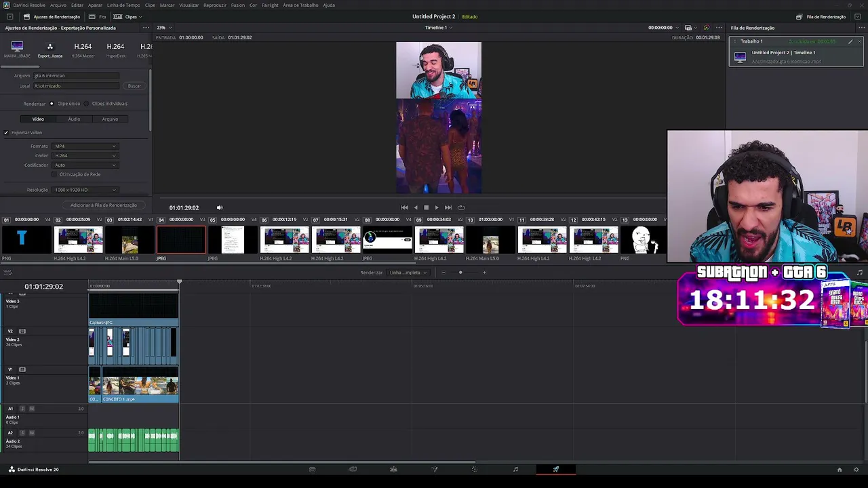868x488 pixels.
Task: Click the Buscar location button
Action: [x=134, y=86]
